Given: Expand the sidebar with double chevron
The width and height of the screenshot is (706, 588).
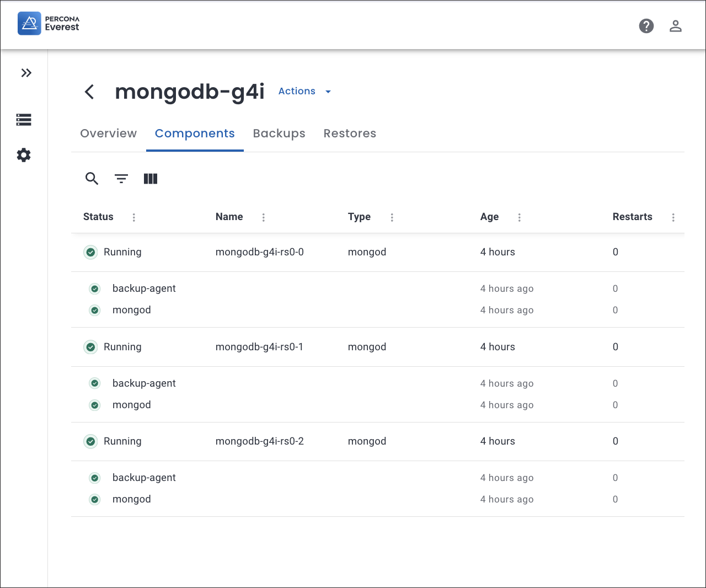Looking at the screenshot, I should click(26, 73).
